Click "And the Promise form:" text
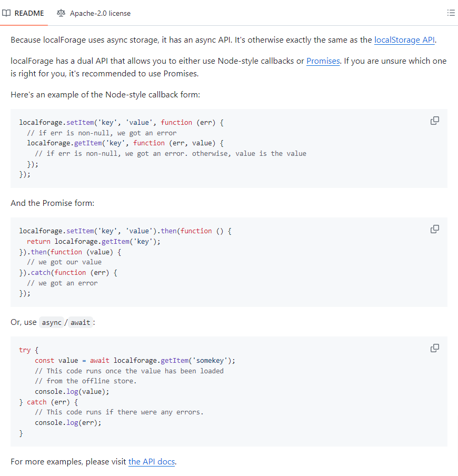Screen dimensions: 458x476 52,203
